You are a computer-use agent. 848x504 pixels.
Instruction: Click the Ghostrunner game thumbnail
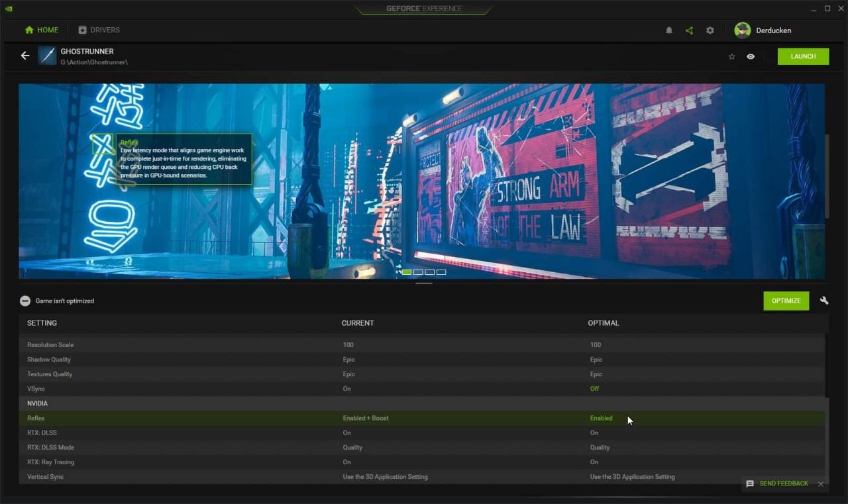click(x=47, y=56)
